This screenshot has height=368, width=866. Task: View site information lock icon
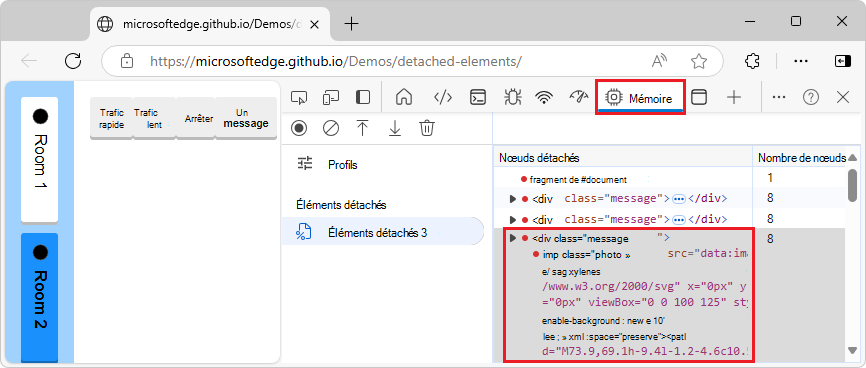coord(127,61)
